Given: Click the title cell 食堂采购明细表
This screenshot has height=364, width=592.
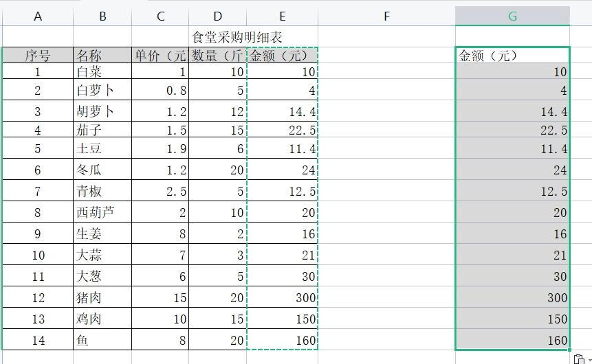Looking at the screenshot, I should click(x=237, y=37).
